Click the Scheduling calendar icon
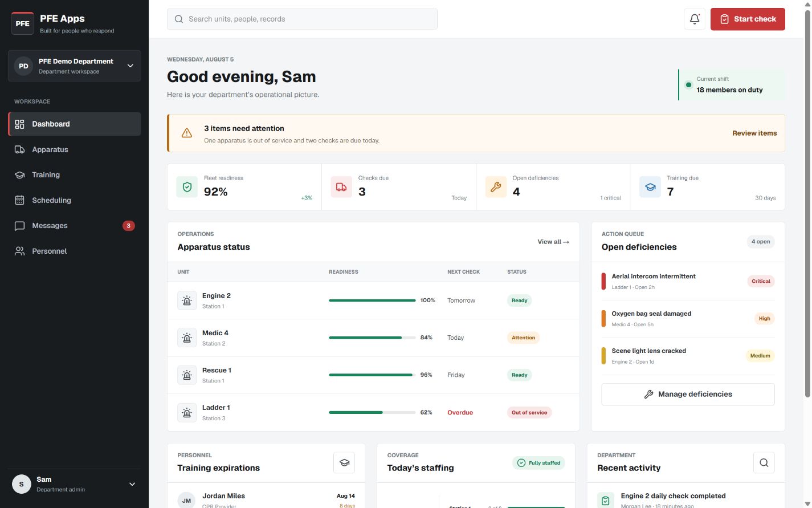The image size is (812, 508). [x=19, y=200]
